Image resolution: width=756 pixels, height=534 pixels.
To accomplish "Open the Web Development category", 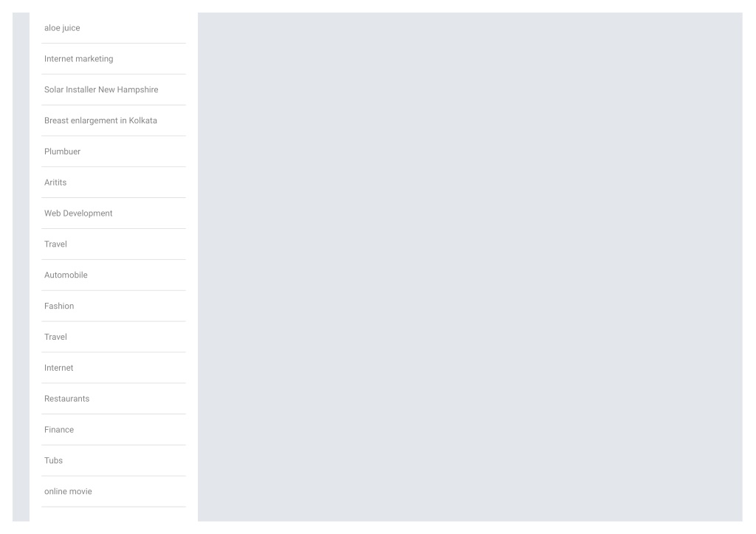I will [x=78, y=213].
